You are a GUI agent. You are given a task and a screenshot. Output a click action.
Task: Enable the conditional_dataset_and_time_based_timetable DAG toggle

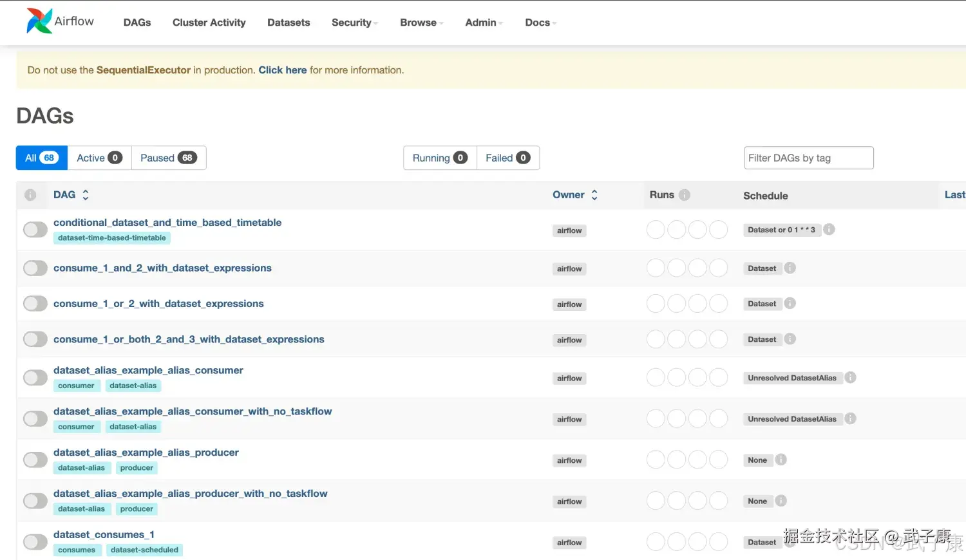35,230
